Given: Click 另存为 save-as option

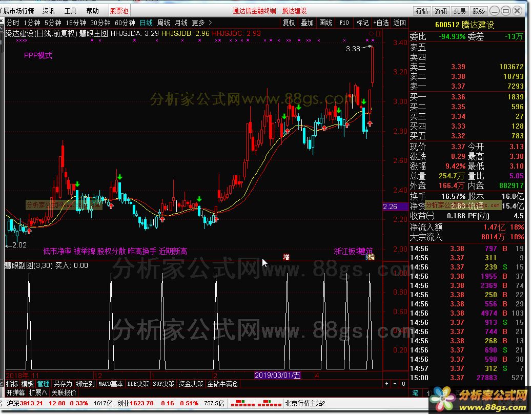Looking at the screenshot, I should (x=63, y=384).
